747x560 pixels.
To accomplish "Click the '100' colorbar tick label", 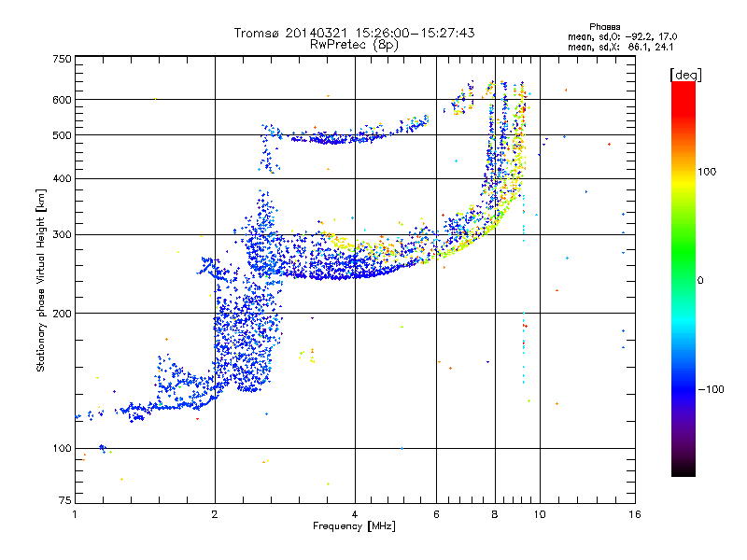I will (x=707, y=172).
